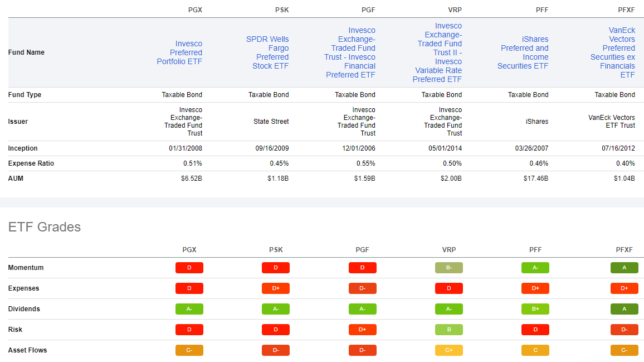Click the VanEck Vectors ETF Trust issuer cell
The image size is (644, 362).
(612, 122)
